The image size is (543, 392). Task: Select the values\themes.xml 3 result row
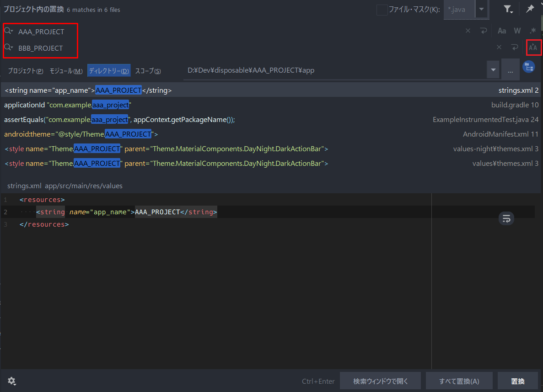[x=271, y=163]
